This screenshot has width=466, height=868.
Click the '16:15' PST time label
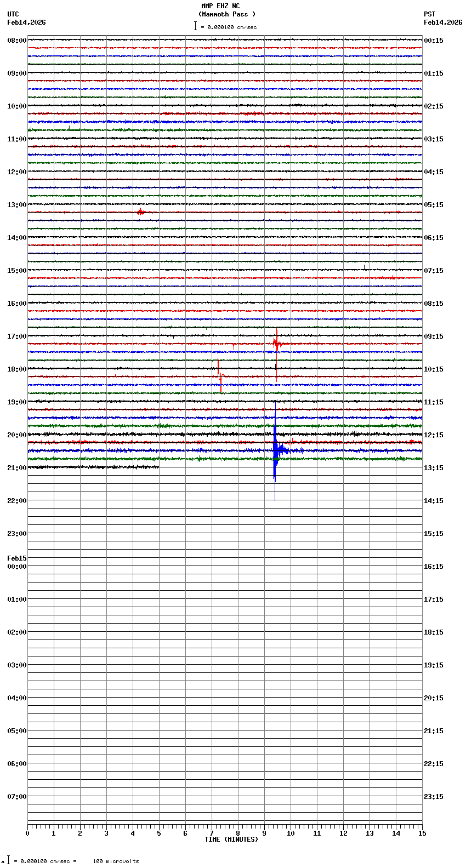coord(434,567)
